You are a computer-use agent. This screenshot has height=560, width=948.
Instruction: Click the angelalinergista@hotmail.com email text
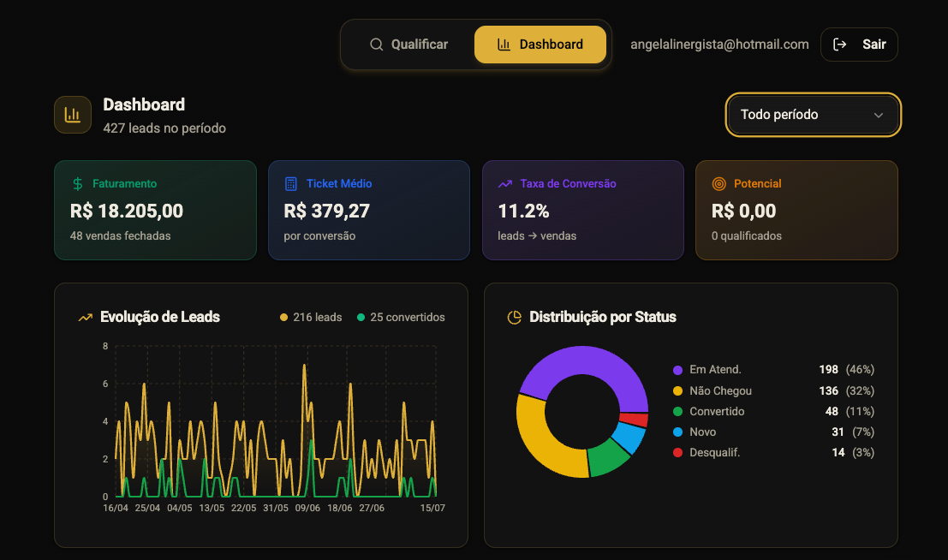click(x=719, y=45)
